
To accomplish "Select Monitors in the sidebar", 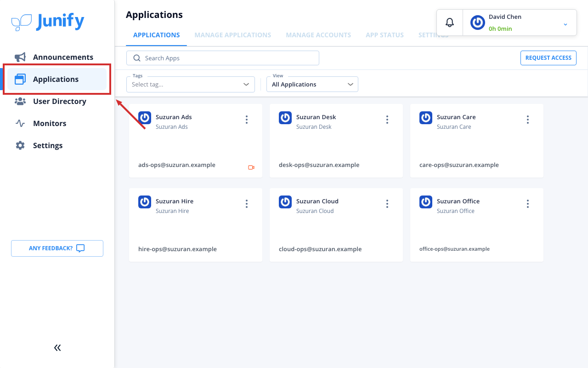I will tap(57, 123).
